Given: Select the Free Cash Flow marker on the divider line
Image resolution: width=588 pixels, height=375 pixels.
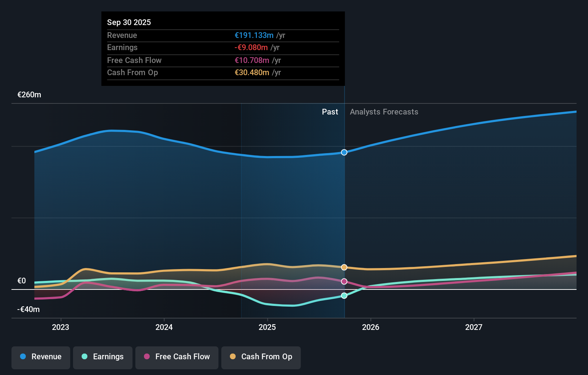Looking at the screenshot, I should [x=344, y=281].
